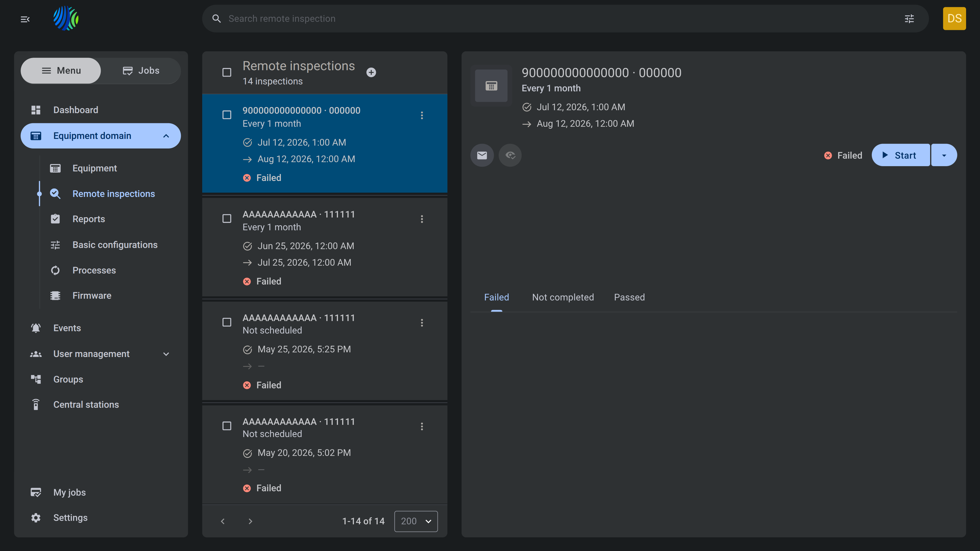Click the '1-14 of 14' pagination text
The image size is (980, 551).
point(363,521)
